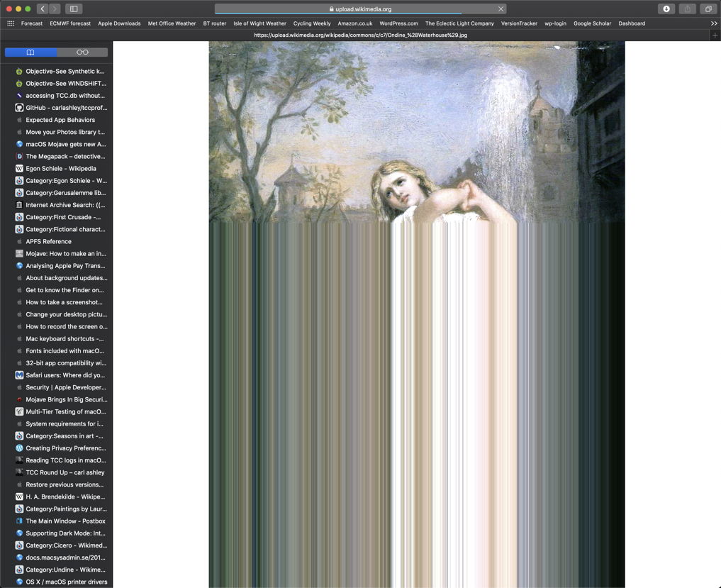Screen dimensions: 721x588
Task: Select the Ondine Waterhouse jpg tab
Action: coord(360,35)
